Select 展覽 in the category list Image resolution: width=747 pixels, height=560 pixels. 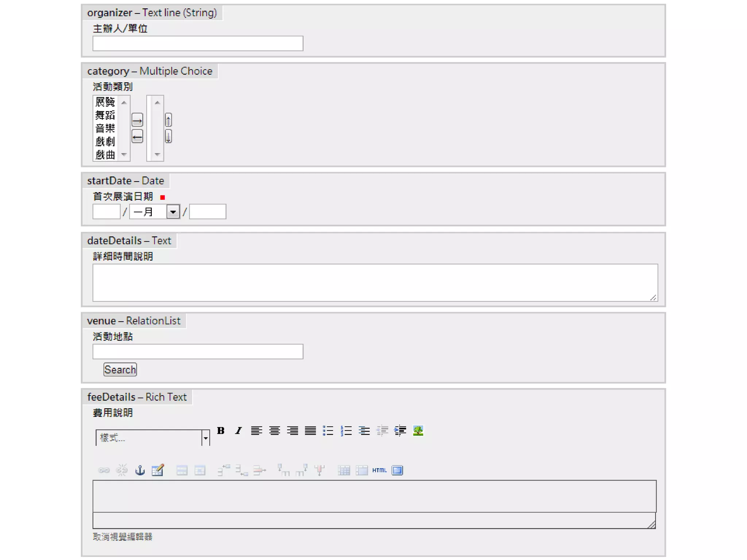click(x=105, y=102)
